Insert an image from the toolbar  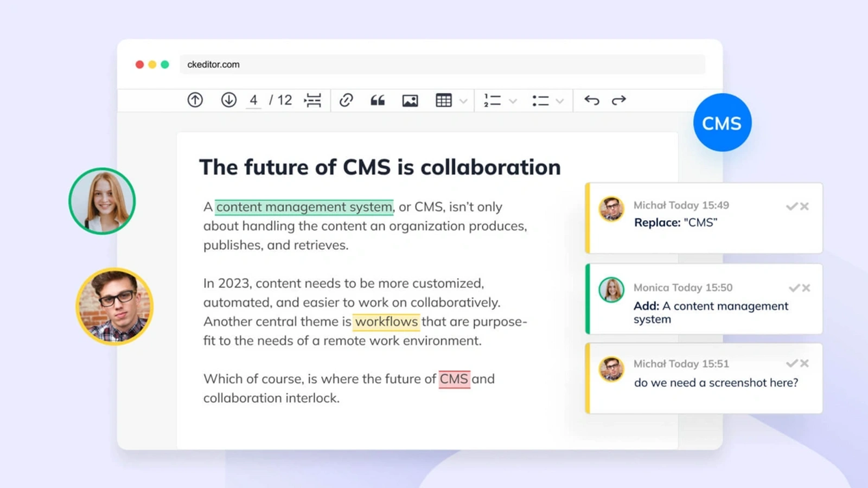pyautogui.click(x=410, y=100)
